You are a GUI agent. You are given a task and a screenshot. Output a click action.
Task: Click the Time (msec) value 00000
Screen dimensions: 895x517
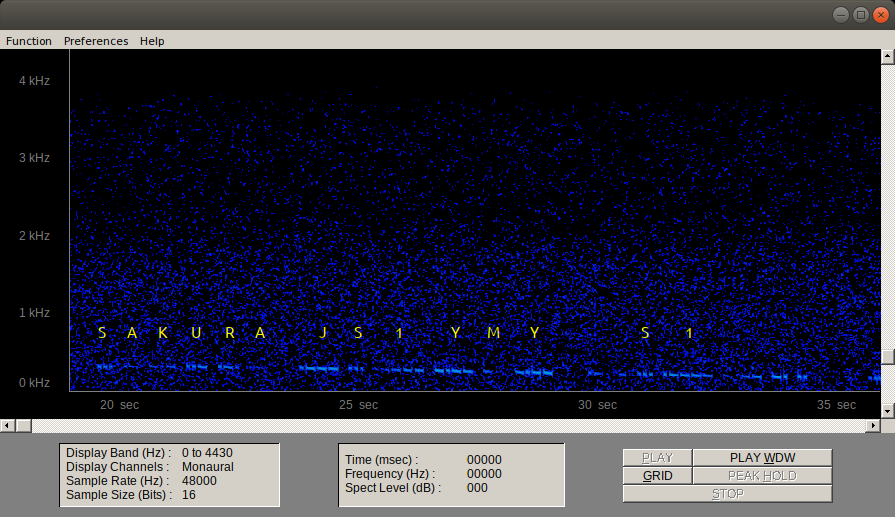pos(484,460)
